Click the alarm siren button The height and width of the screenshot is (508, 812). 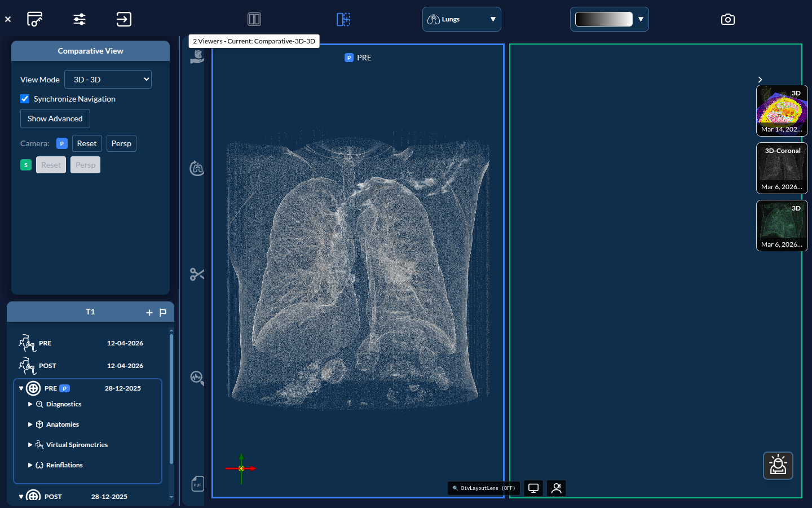click(778, 466)
